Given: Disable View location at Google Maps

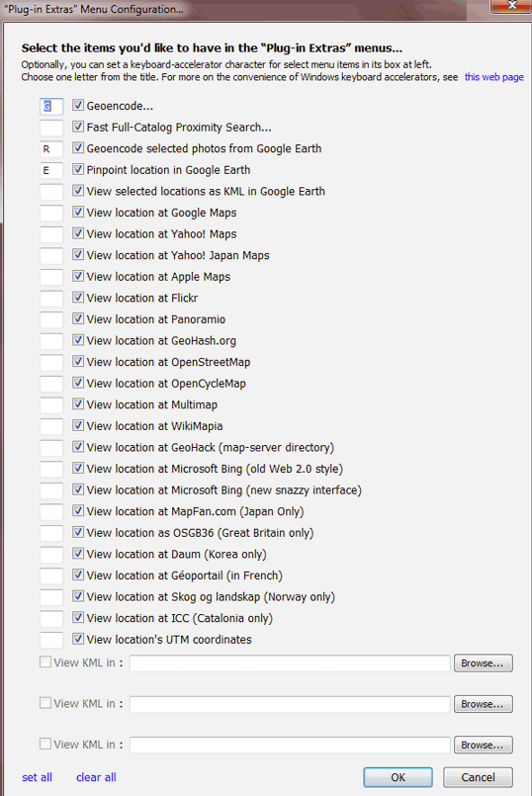Looking at the screenshot, I should (78, 212).
